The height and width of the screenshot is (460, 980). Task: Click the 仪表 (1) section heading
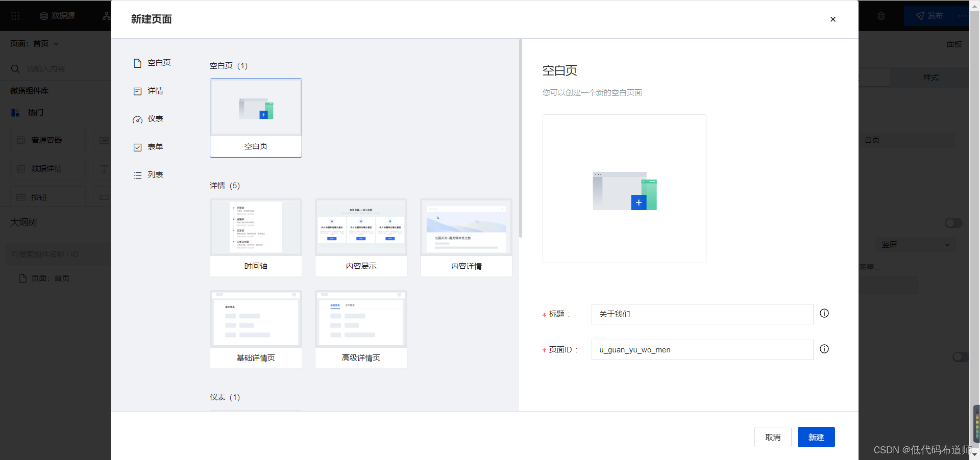point(225,397)
